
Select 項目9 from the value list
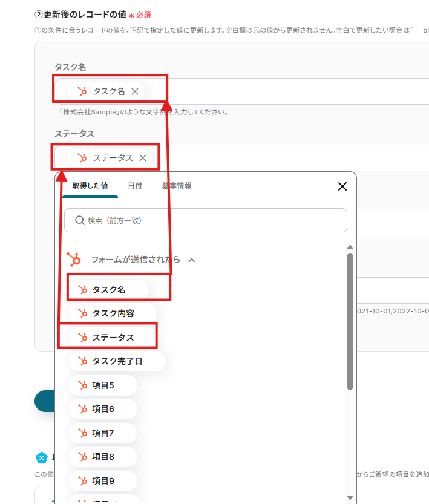click(x=103, y=481)
